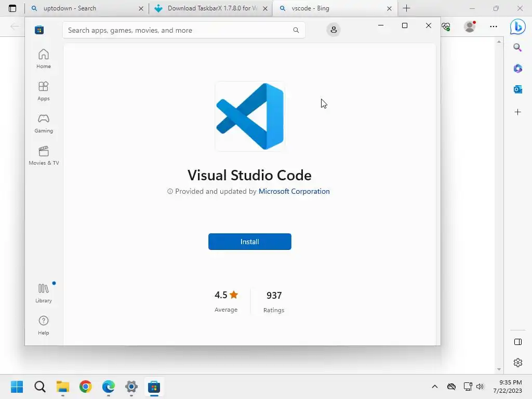Install Visual Studio Code
Screen dimensions: 532x399
(250, 242)
